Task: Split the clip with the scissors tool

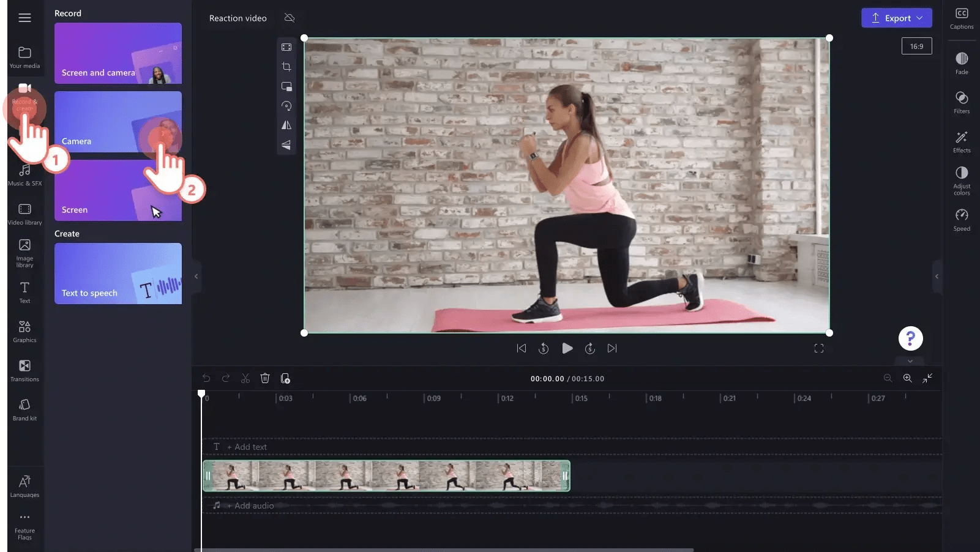Action: pyautogui.click(x=245, y=378)
